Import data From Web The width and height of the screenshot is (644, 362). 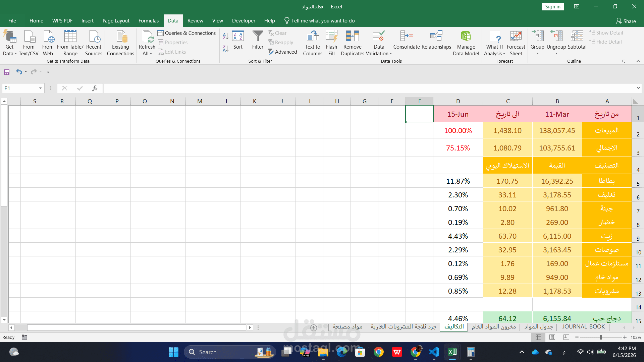click(x=48, y=43)
